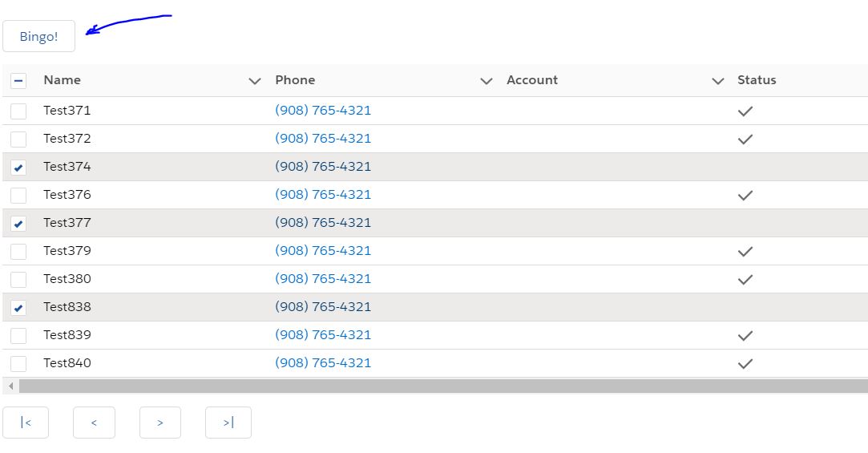
Task: Click the Status column header
Action: pos(757,80)
